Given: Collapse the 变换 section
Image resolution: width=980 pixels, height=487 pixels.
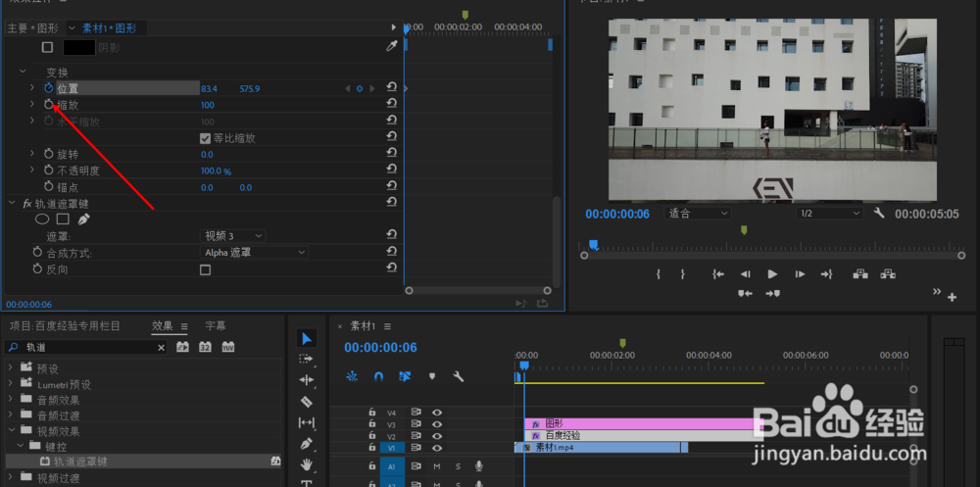Looking at the screenshot, I should tap(24, 72).
